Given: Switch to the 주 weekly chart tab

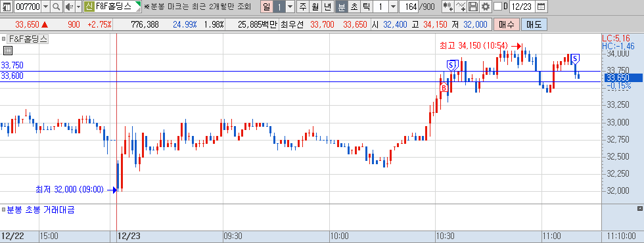Looking at the screenshot, I should (x=303, y=7).
